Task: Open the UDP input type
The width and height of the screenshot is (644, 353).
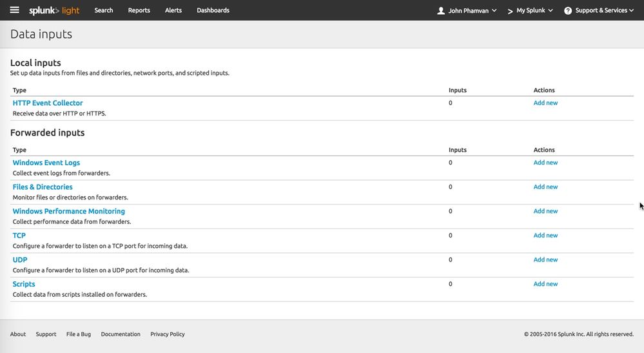Action: [x=20, y=259]
